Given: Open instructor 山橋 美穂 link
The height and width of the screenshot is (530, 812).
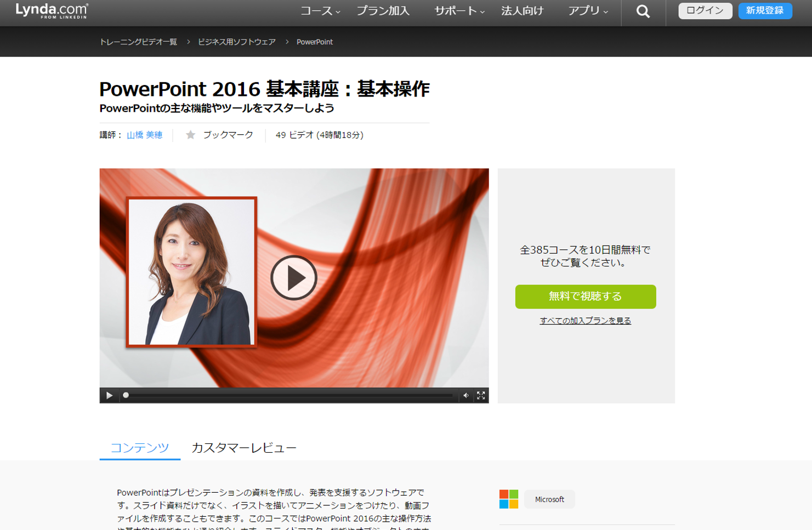Looking at the screenshot, I should click(x=145, y=135).
